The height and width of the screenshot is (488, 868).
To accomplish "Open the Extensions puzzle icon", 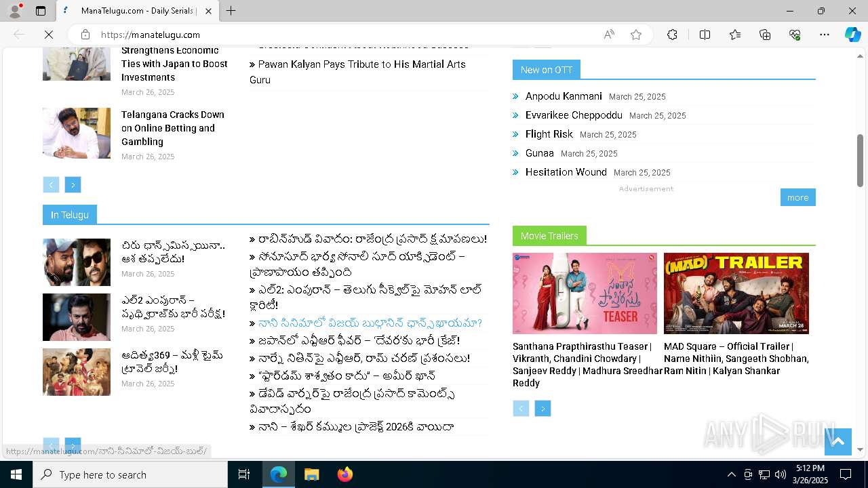I will [672, 35].
